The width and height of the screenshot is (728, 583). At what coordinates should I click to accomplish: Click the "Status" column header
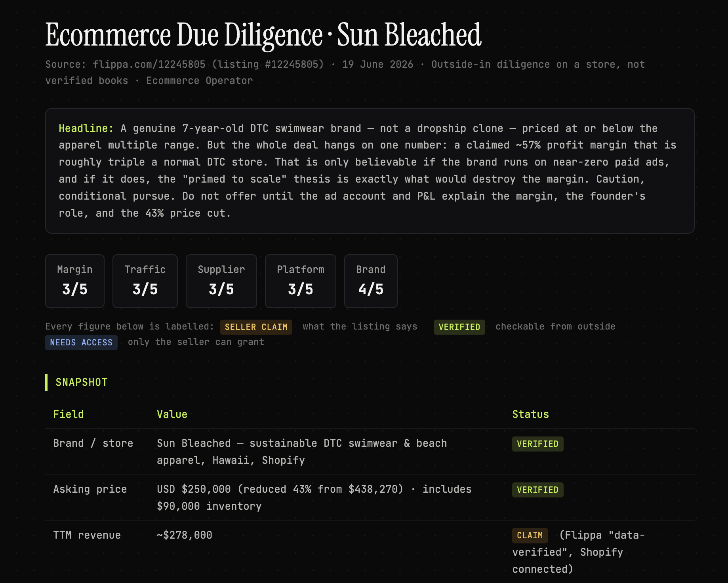tap(531, 414)
